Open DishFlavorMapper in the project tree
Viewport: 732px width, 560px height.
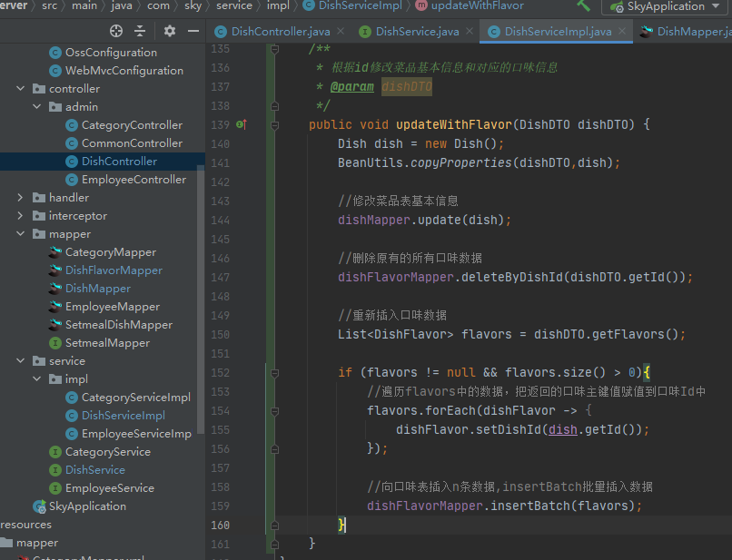[114, 270]
